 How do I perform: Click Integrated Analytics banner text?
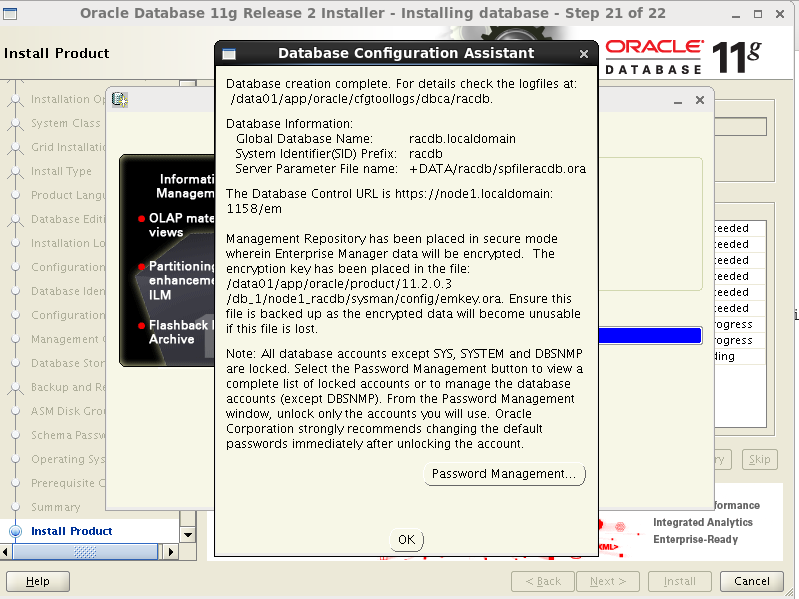coord(703,523)
